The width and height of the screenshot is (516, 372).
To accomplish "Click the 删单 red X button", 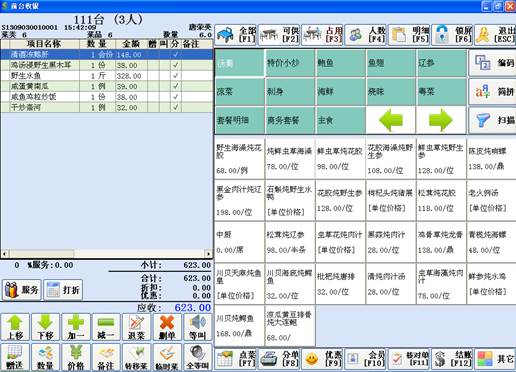I will click(x=167, y=327).
